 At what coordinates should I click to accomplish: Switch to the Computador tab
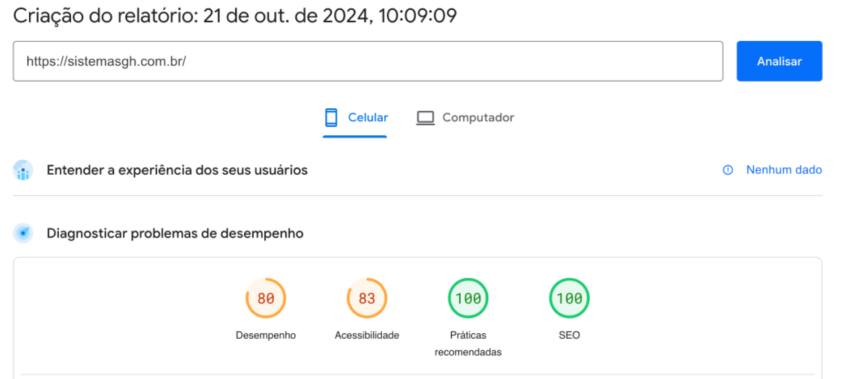[465, 118]
